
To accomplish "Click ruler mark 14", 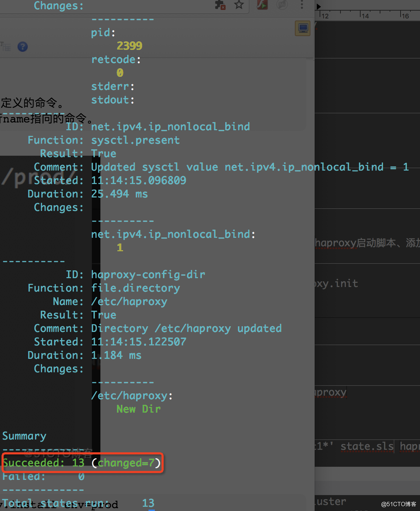I will tap(365, 16).
